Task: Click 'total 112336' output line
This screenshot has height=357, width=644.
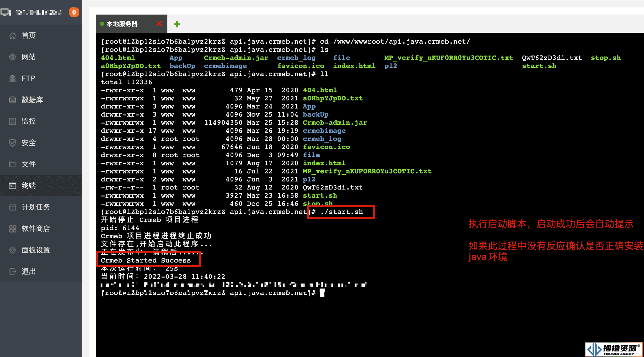Action: (127, 82)
